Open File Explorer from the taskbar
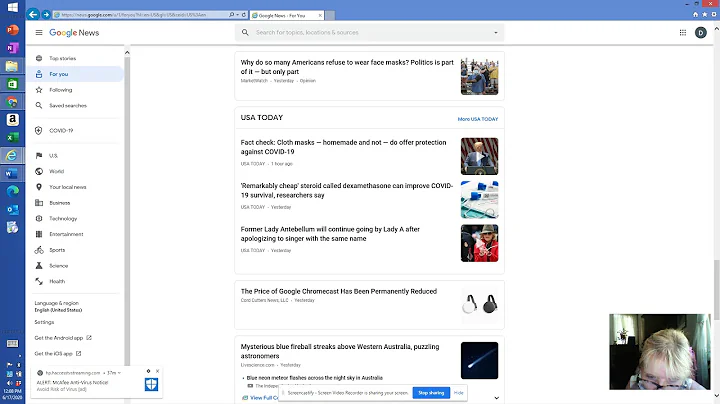The image size is (720, 404). [12, 66]
